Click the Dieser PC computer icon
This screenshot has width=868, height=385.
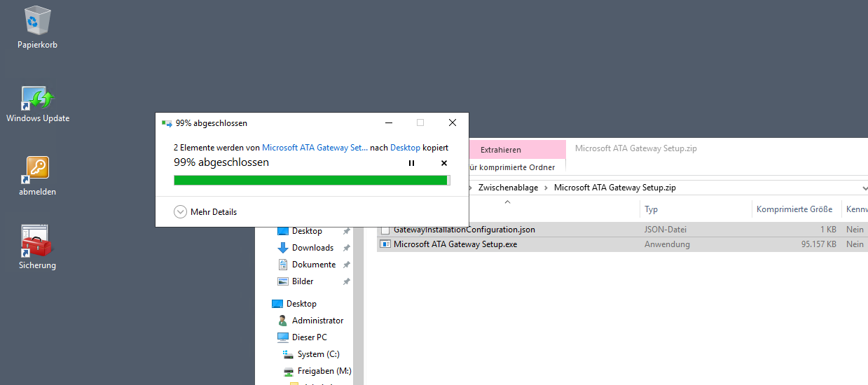coord(283,337)
